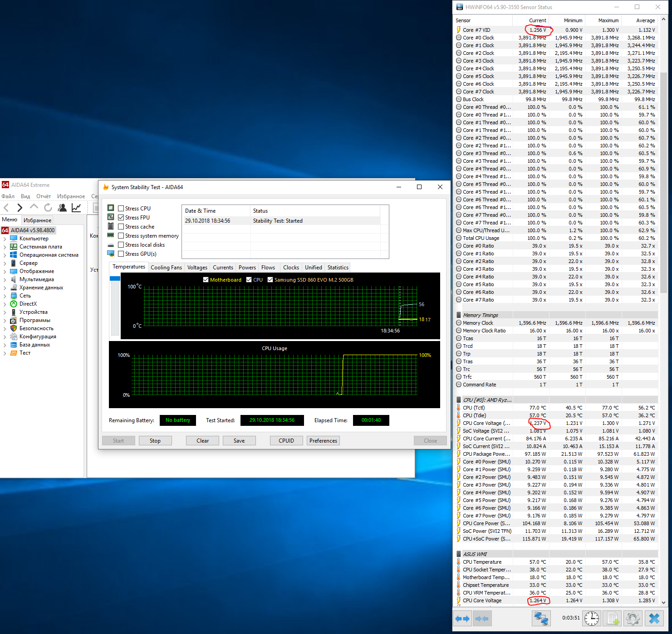Switch to the Избранное sidebar tab

coord(38,220)
